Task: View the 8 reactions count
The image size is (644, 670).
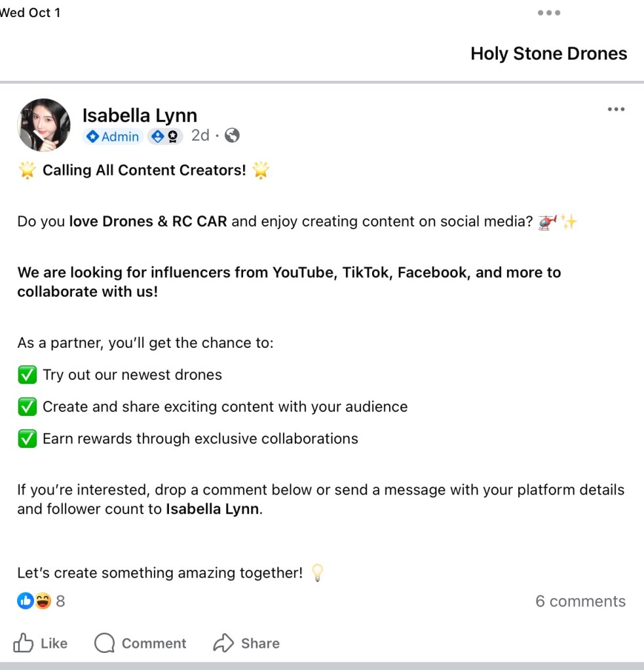Action: coord(60,601)
